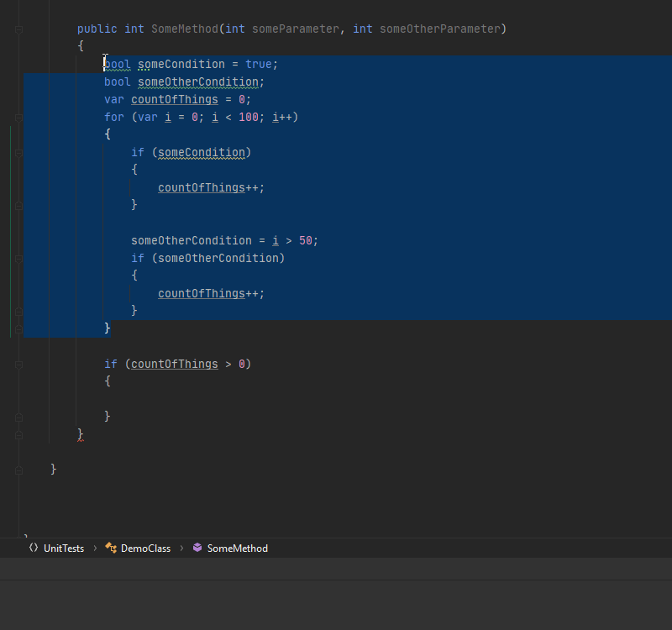Image resolution: width=672 pixels, height=630 pixels.
Task: Click the number 100 in the loop condition
Action: click(x=249, y=117)
